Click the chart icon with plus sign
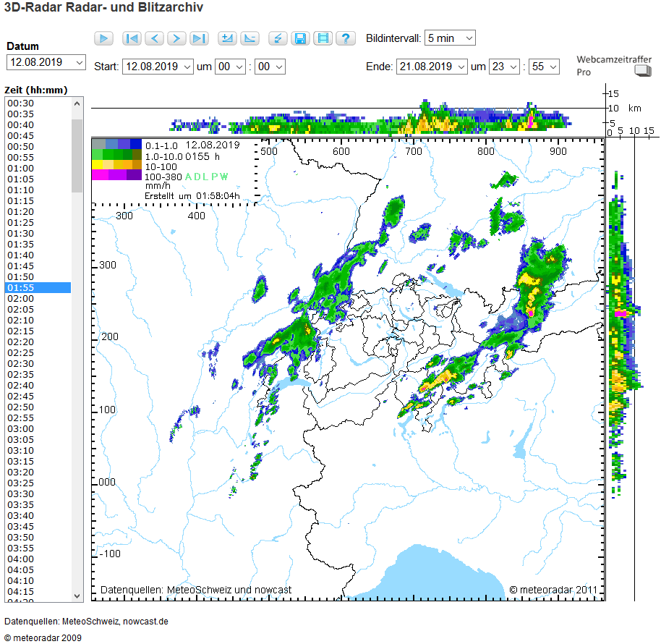Image resolution: width=661 pixels, height=644 pixels. click(227, 38)
